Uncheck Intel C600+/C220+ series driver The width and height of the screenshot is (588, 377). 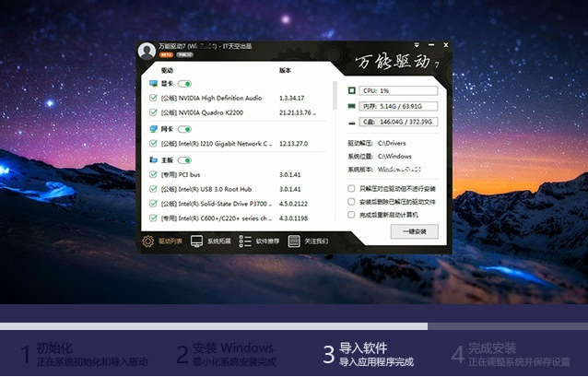pos(153,218)
